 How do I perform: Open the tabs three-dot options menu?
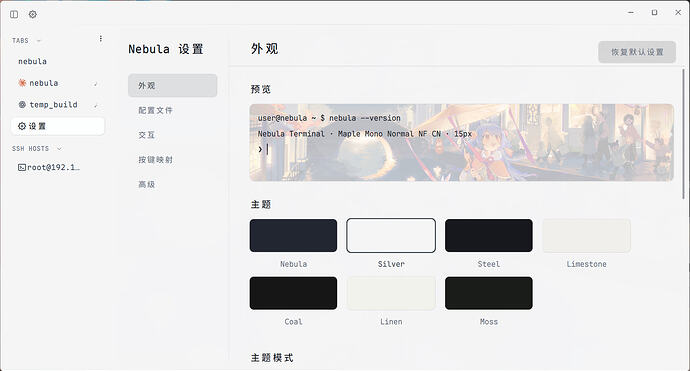101,39
